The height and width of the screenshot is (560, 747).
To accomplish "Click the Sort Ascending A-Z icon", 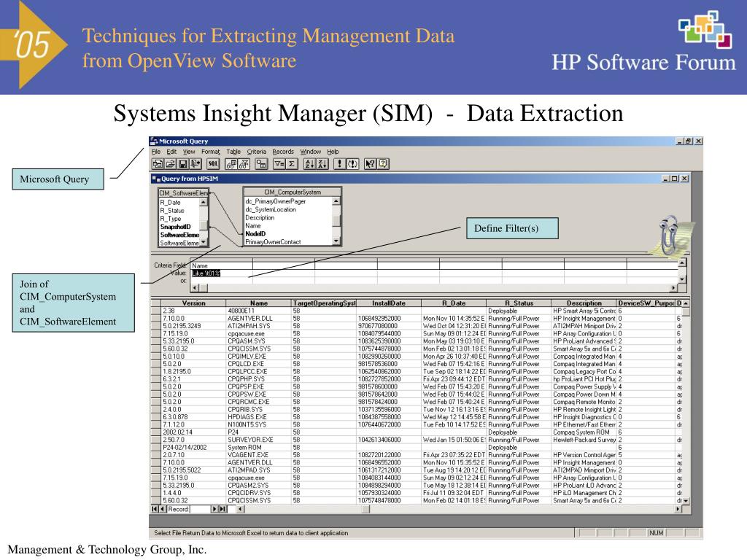I will point(309,164).
